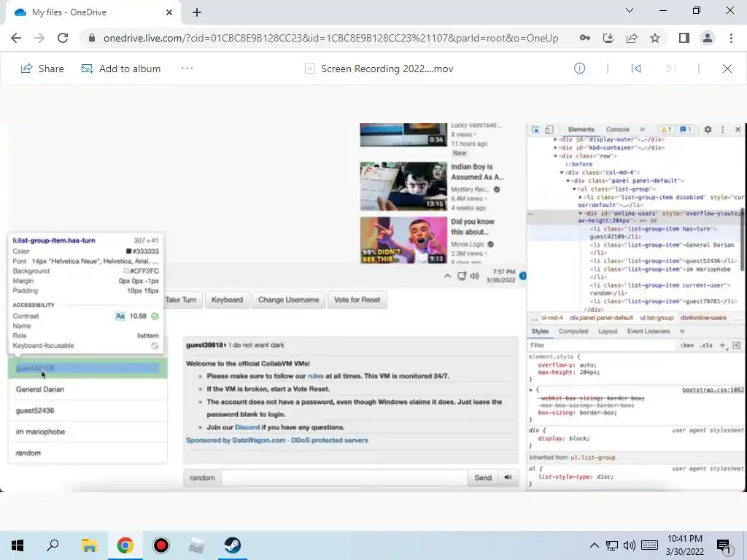Select the Styles tab in DevTools
747x560 pixels.
point(541,331)
